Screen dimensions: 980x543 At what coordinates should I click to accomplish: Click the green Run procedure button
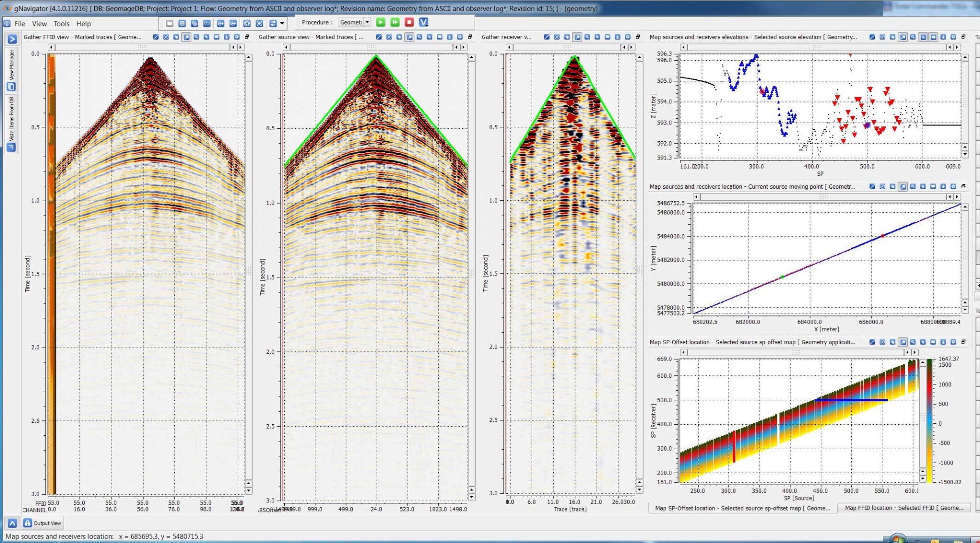coord(380,23)
